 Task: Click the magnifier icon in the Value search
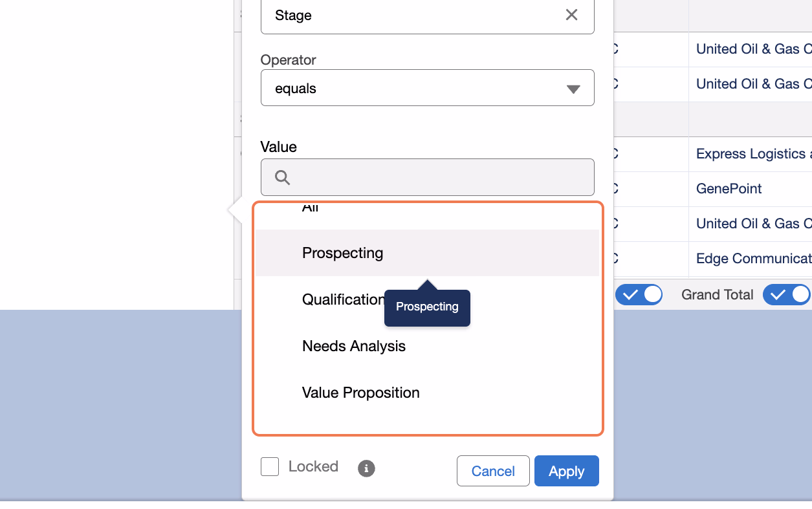coord(282,177)
